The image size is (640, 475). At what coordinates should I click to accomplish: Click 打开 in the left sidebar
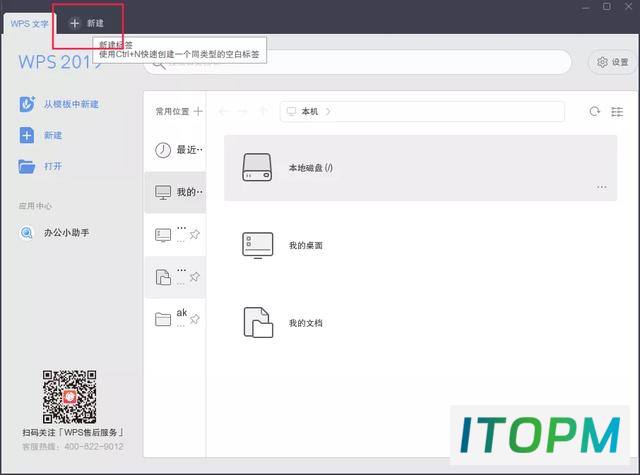coord(53,166)
